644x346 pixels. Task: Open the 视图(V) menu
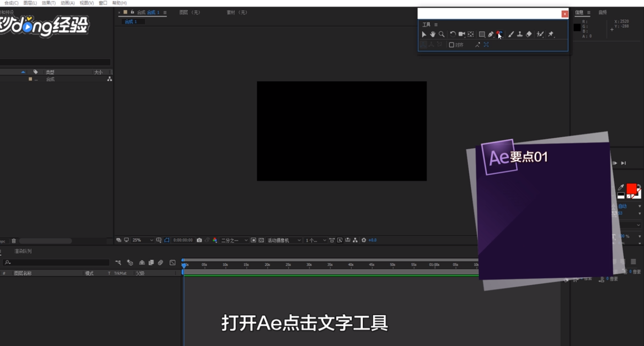[87, 3]
